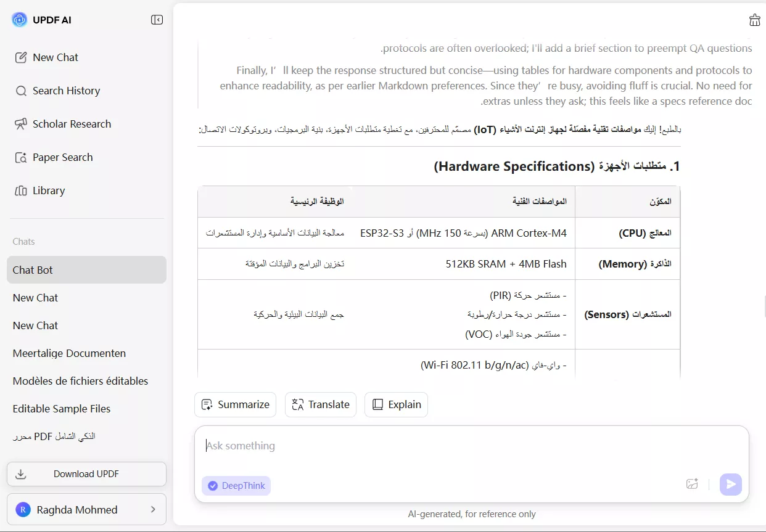Viewport: 766px width, 532px height.
Task: Start a New Chat with the pencil icon
Action: click(55, 57)
